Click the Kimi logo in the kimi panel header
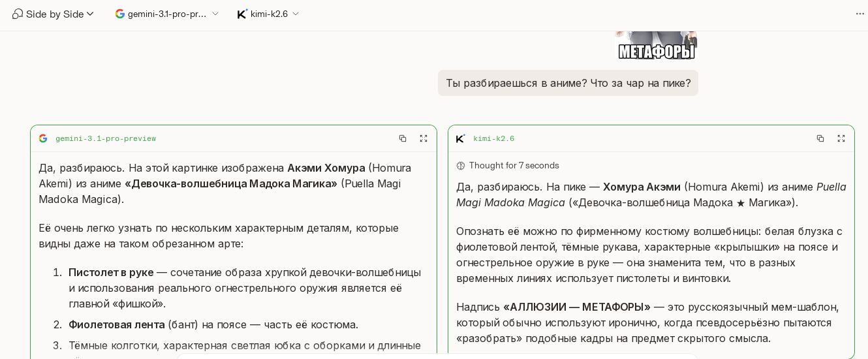Viewport: 868px width, 359px height. (x=461, y=138)
